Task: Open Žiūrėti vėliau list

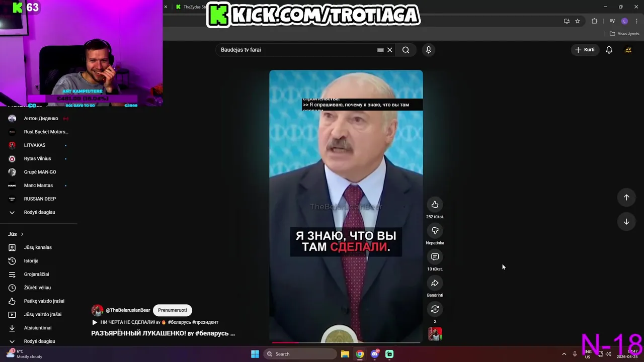Action: coord(38,288)
